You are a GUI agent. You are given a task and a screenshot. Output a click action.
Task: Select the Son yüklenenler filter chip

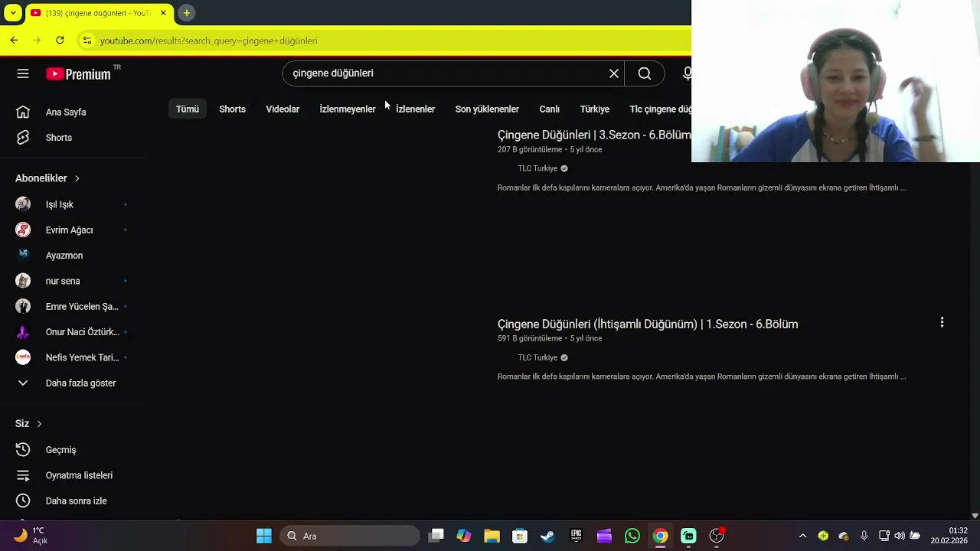click(x=487, y=109)
